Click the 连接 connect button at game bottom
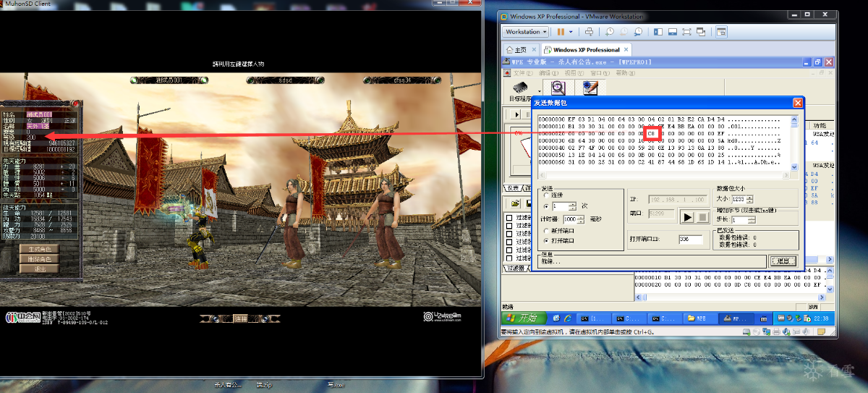 [x=240, y=318]
